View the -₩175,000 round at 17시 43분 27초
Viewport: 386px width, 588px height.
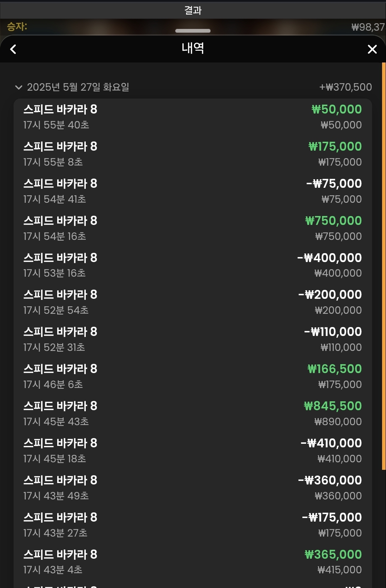point(193,525)
